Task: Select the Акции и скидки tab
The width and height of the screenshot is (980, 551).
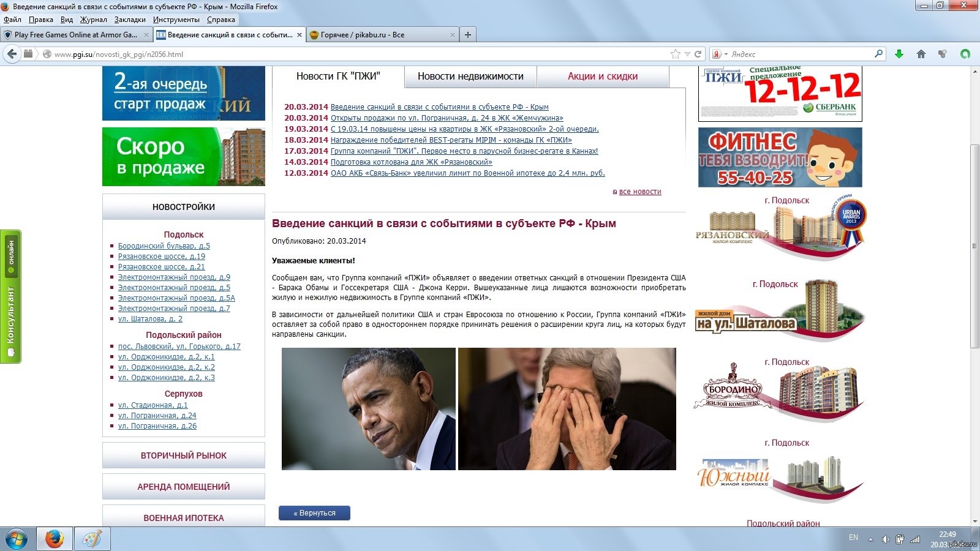Action: pyautogui.click(x=603, y=77)
